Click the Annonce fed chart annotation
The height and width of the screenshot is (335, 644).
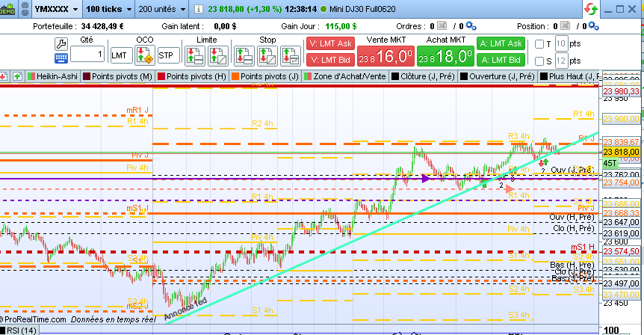click(x=185, y=309)
